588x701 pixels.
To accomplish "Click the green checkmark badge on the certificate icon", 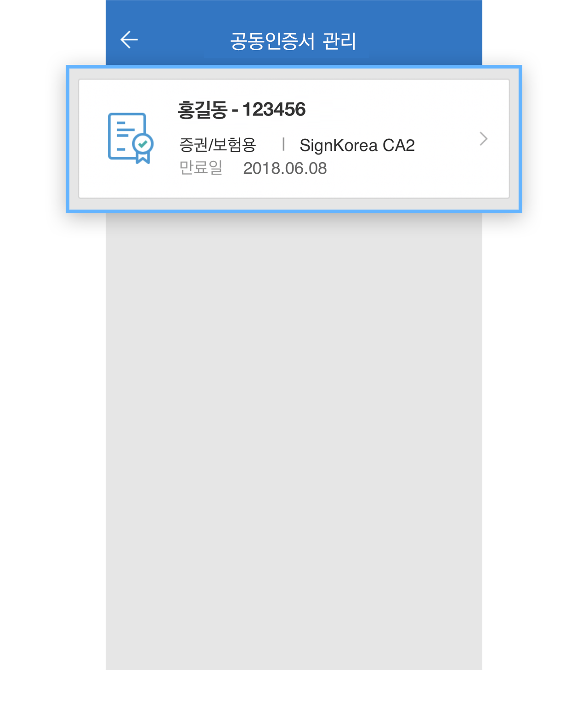I will [x=143, y=144].
